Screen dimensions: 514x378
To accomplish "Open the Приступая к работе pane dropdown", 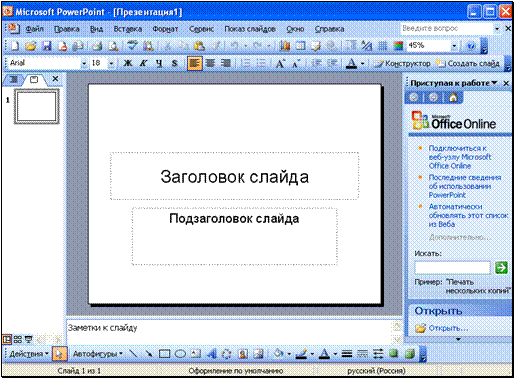I will pos(494,83).
